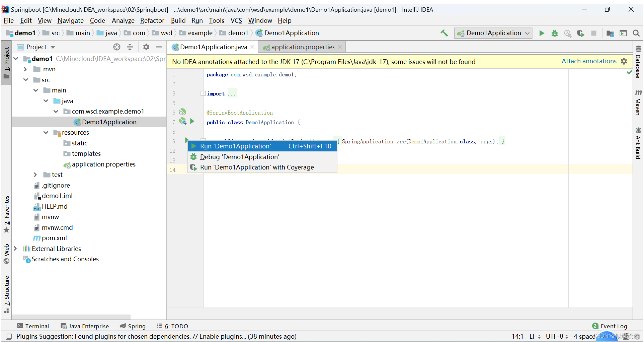The image size is (644, 342).
Task: Start debugging with the toolbar bug icon
Action: (x=555, y=33)
